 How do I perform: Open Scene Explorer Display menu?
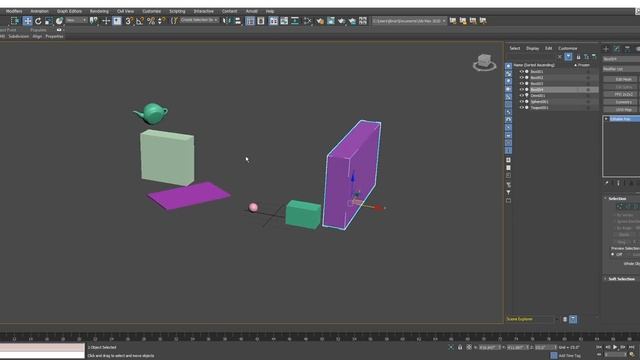tap(532, 48)
